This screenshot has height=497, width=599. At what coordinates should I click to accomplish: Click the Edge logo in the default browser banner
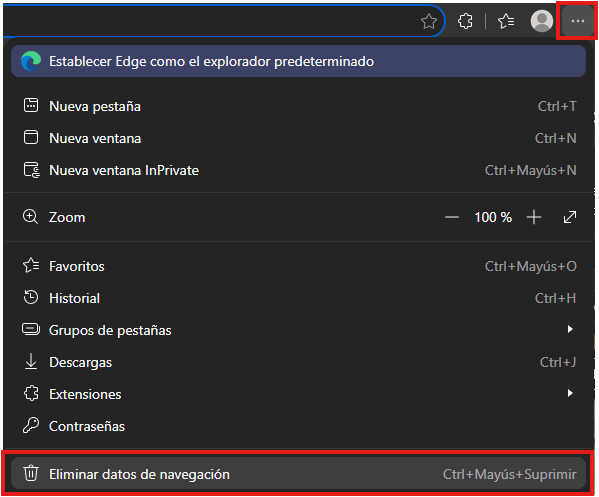click(x=31, y=61)
